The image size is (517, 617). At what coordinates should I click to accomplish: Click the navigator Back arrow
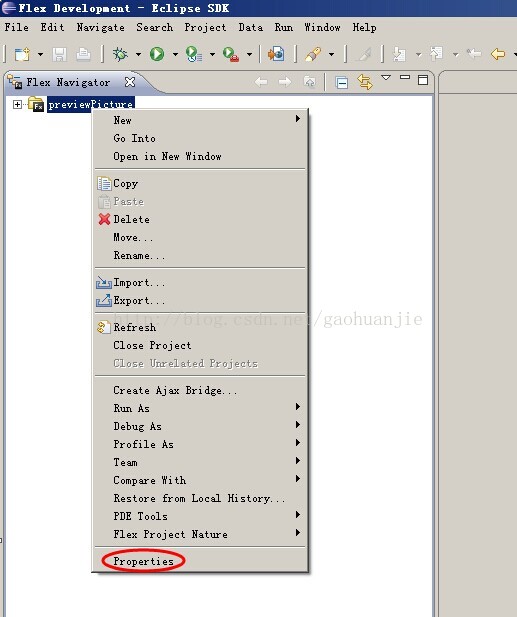[x=261, y=82]
